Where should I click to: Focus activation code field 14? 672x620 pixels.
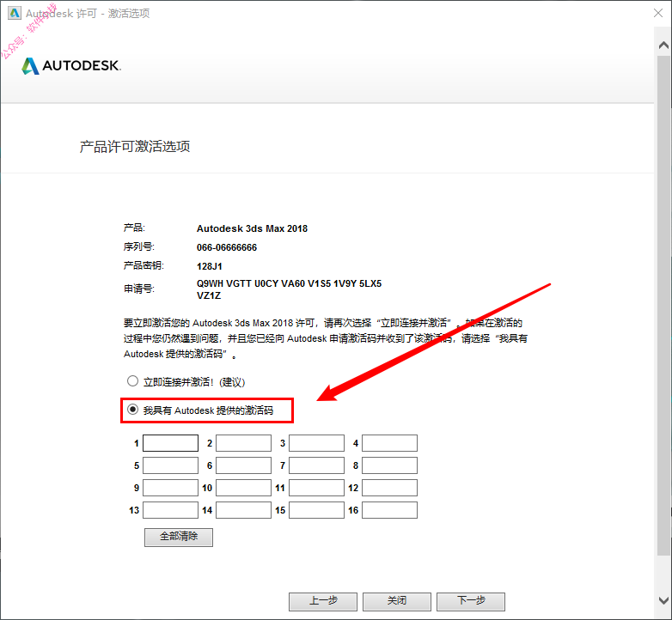coord(243,510)
